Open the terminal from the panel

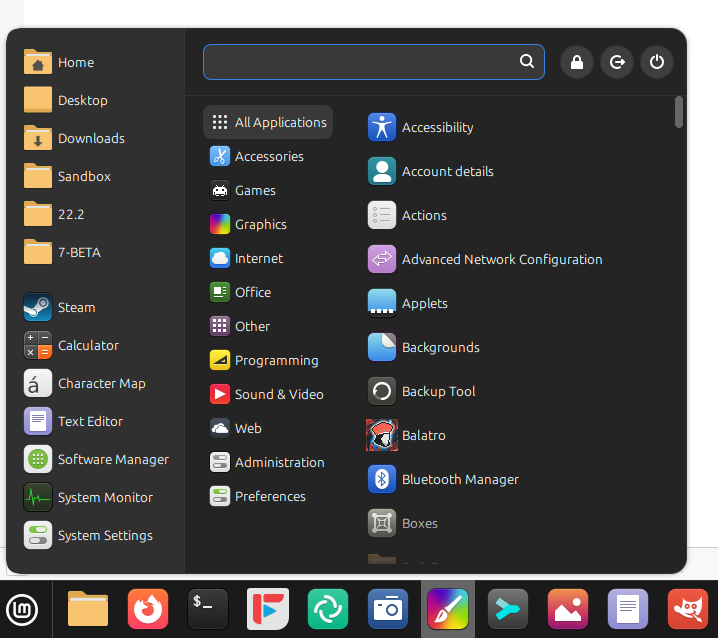208,608
